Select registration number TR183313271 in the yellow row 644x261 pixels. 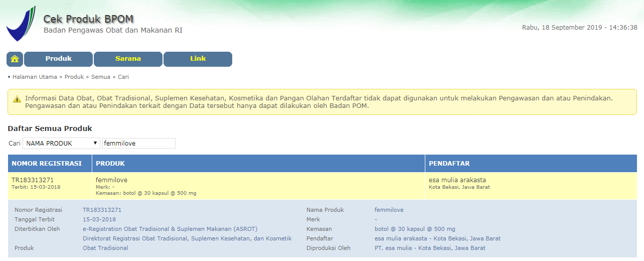pos(33,180)
